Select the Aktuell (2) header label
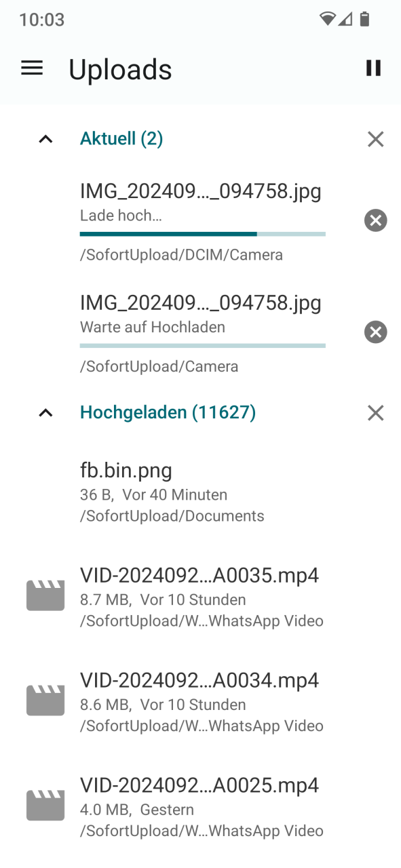This screenshot has width=401, height=868. pos(121,139)
